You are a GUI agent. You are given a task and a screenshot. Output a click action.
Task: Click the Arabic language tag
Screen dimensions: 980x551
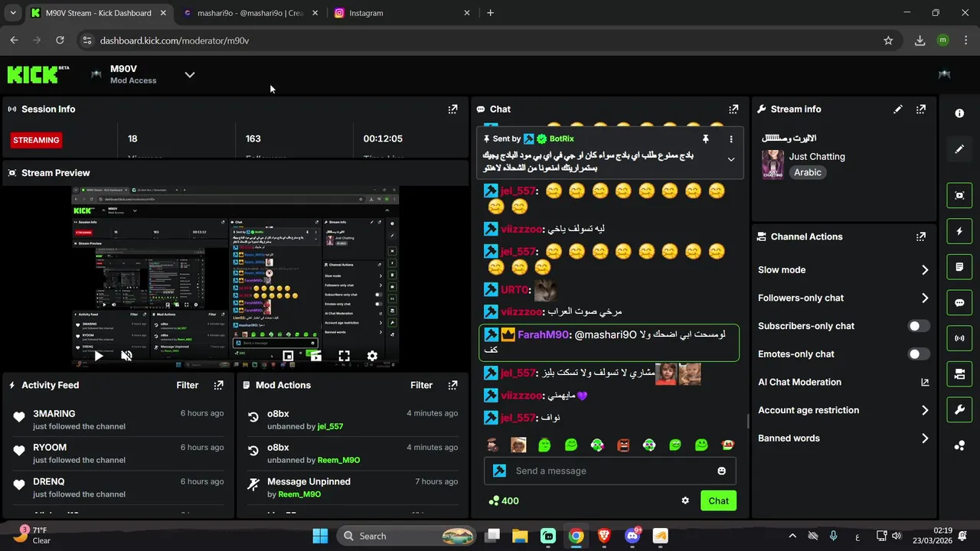point(808,172)
